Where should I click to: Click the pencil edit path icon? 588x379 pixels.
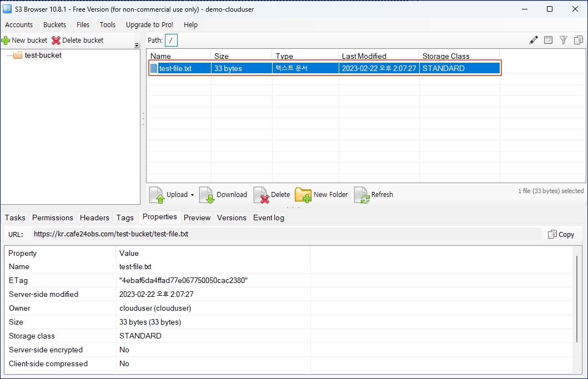tap(534, 40)
